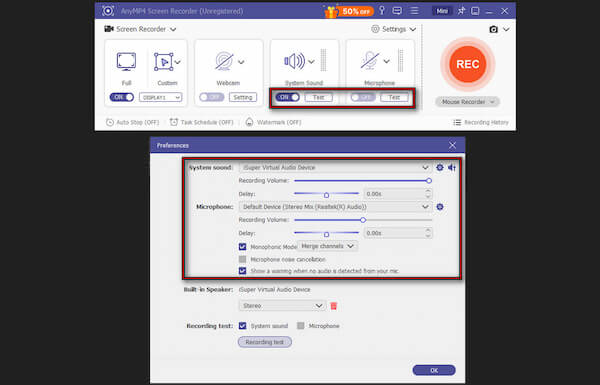Click the Microphone Test button
The image size is (600, 385).
(394, 97)
